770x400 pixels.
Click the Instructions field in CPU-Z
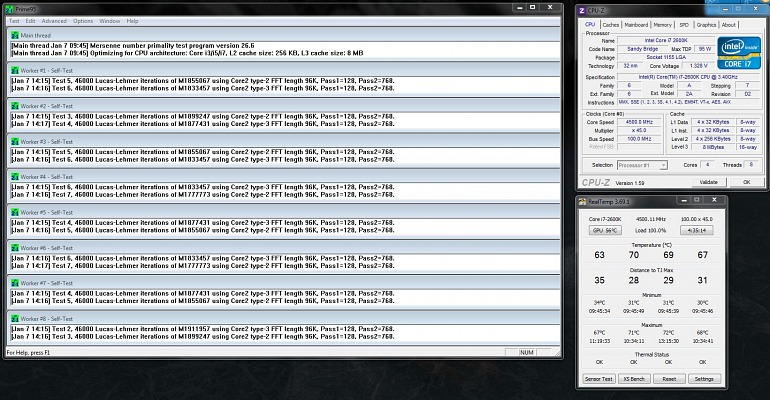pyautogui.click(x=689, y=103)
